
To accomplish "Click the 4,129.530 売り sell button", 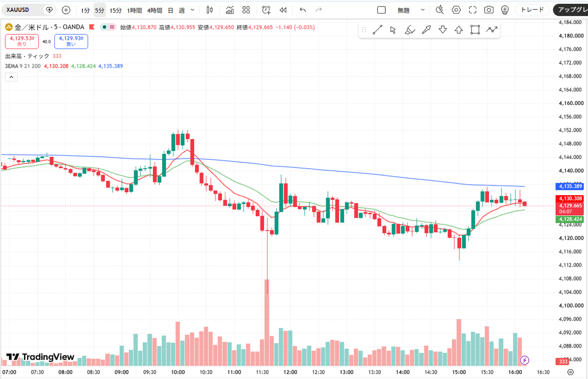I will coord(22,41).
